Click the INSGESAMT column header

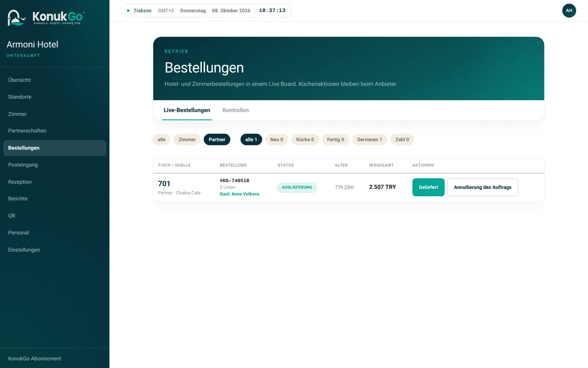tap(381, 165)
